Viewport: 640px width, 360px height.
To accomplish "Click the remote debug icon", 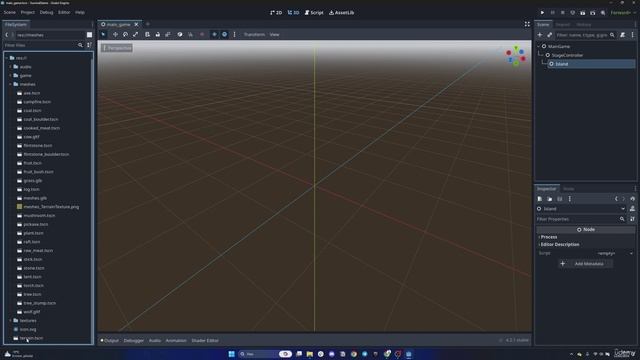I will point(573,13).
